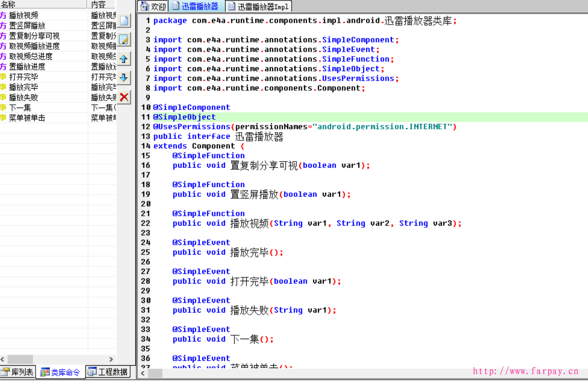588x384 pixels.
Task: Click the edit note icon button
Action: (x=124, y=40)
